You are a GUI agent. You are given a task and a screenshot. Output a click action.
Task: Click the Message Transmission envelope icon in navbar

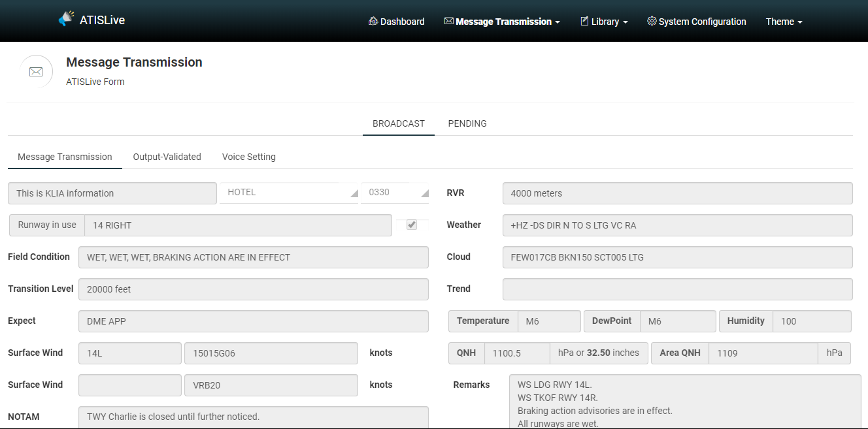[448, 21]
